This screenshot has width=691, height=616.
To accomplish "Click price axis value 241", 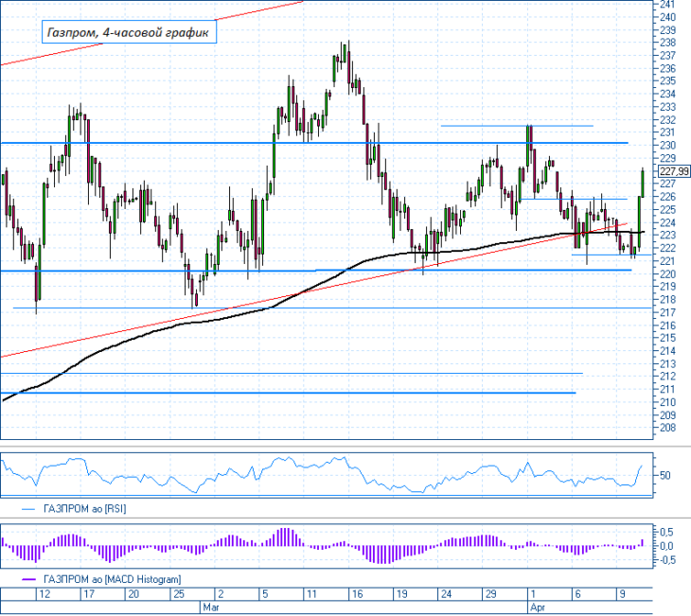I will pyautogui.click(x=667, y=5).
